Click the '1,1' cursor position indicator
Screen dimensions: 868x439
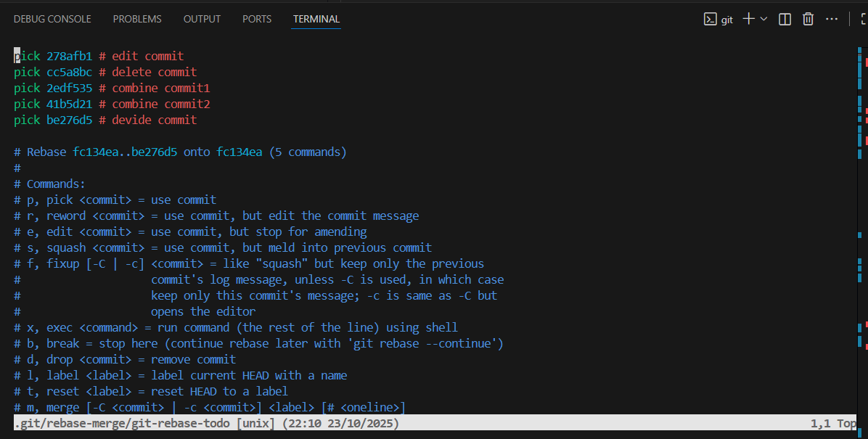[820, 424]
